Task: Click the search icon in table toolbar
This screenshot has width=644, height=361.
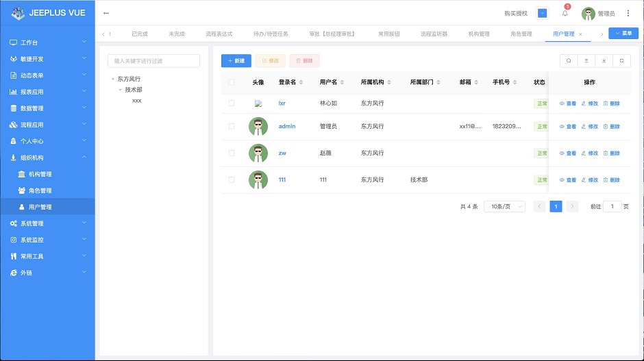Action: 569,61
